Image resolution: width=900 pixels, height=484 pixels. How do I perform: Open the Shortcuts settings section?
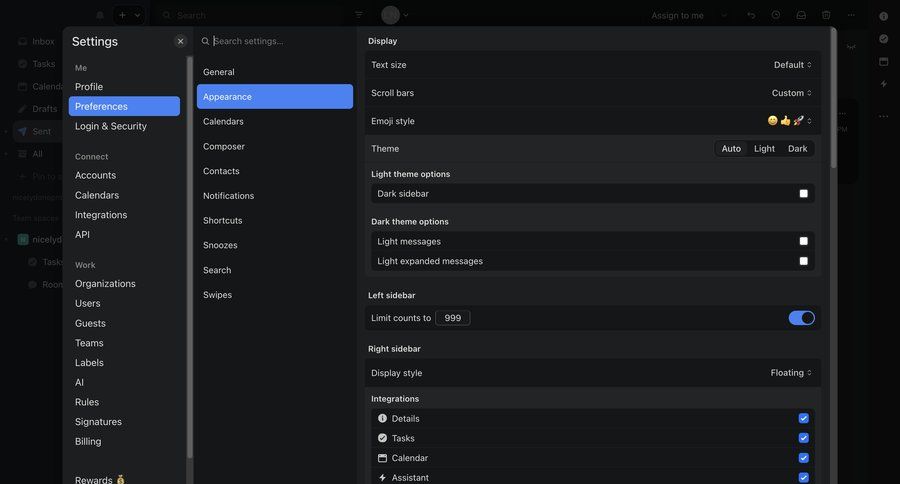point(275,220)
